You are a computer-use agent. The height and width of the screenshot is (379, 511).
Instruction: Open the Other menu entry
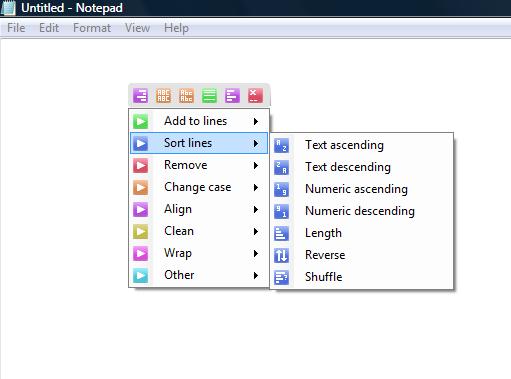pyautogui.click(x=199, y=275)
